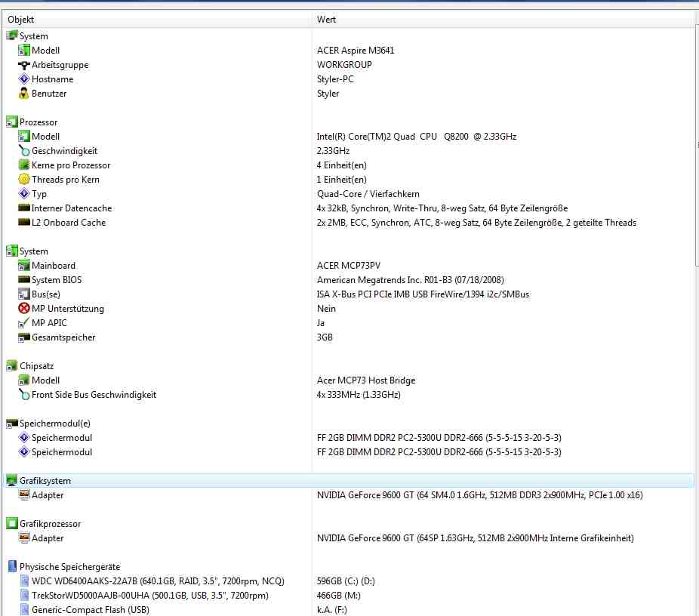Viewport: 699px width, 616px height.
Task: Click the WDC WD6400AAKS drive icon
Action: tap(24, 581)
